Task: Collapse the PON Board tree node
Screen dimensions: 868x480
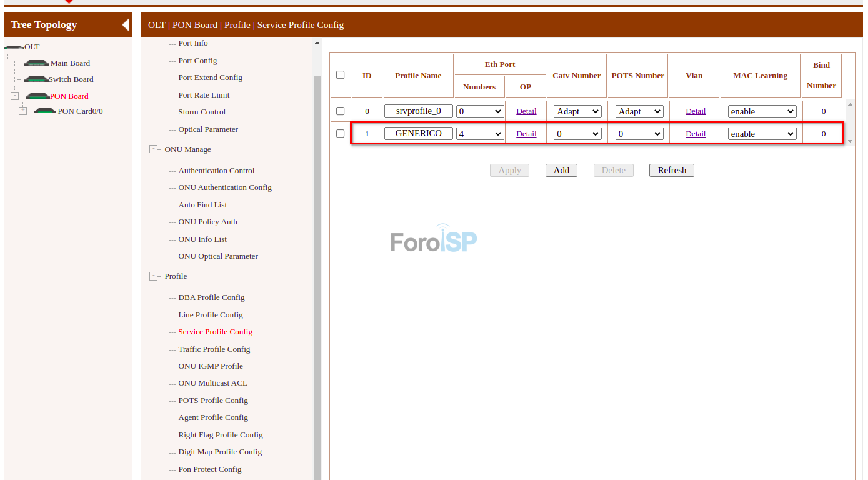Action: tap(15, 95)
